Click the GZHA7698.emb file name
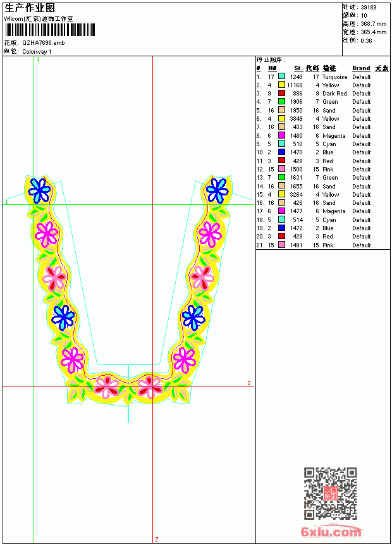 (x=44, y=43)
